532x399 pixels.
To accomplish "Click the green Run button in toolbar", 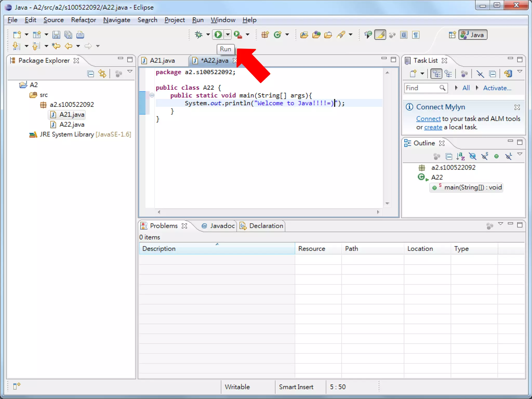I will (x=218, y=35).
